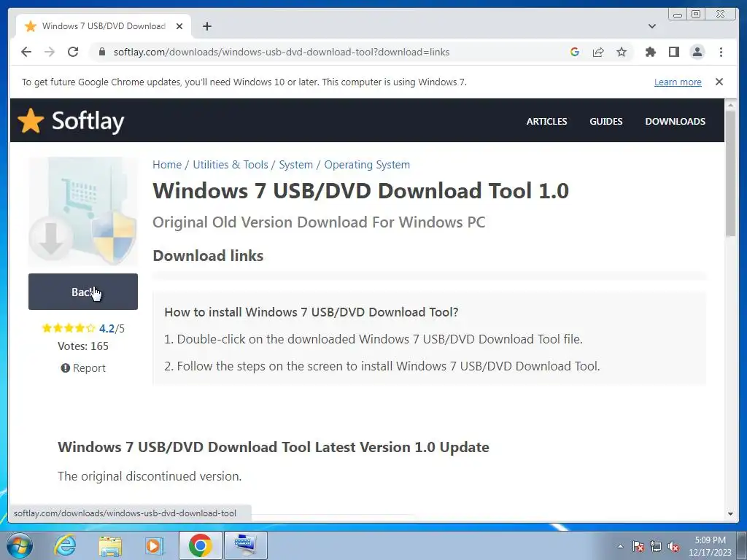Click the 'Votes: 165' text

click(x=83, y=346)
